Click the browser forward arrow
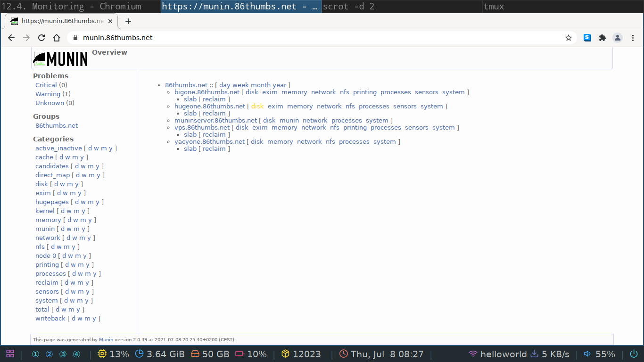Screen dimensions: 644x362 pos(26,38)
